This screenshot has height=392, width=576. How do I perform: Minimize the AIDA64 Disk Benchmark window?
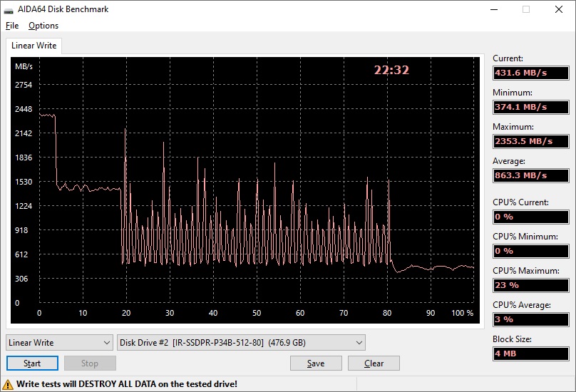[494, 9]
